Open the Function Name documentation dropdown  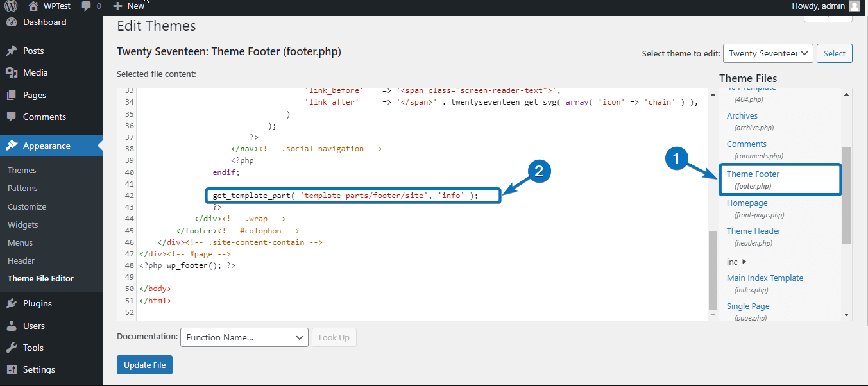(245, 337)
